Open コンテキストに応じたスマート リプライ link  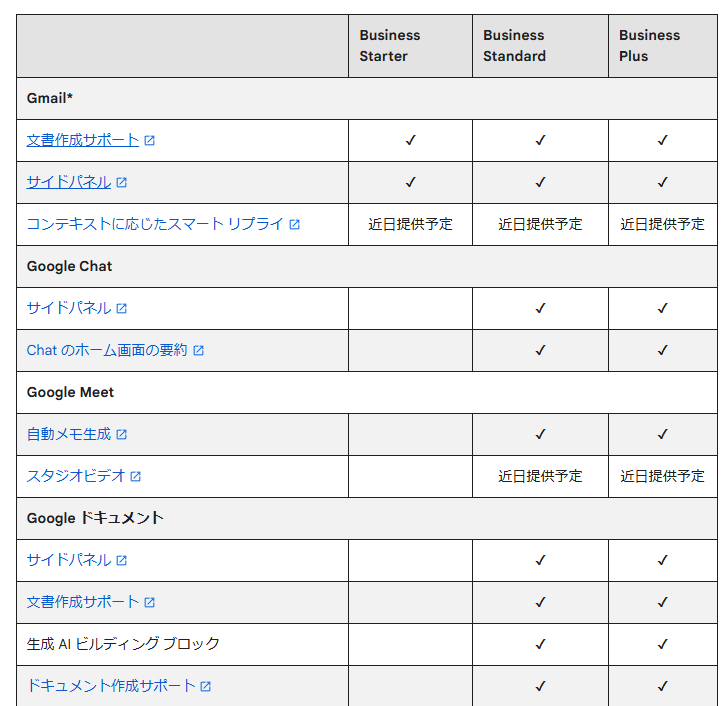pyautogui.click(x=155, y=224)
